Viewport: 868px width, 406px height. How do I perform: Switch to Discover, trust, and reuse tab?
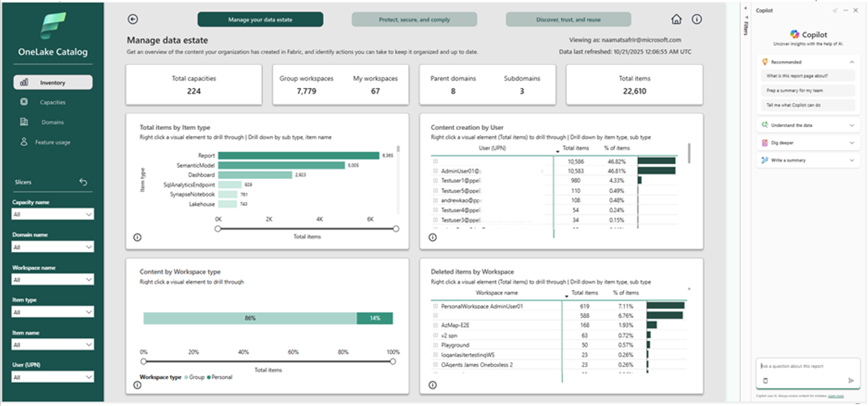point(568,20)
